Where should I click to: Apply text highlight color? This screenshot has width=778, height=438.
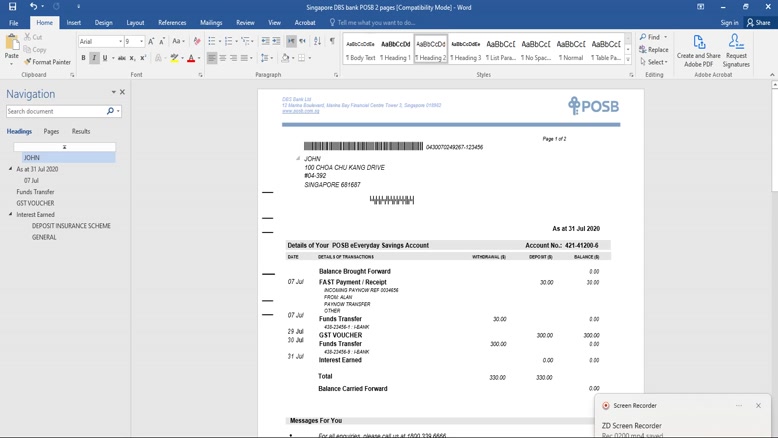coord(174,58)
